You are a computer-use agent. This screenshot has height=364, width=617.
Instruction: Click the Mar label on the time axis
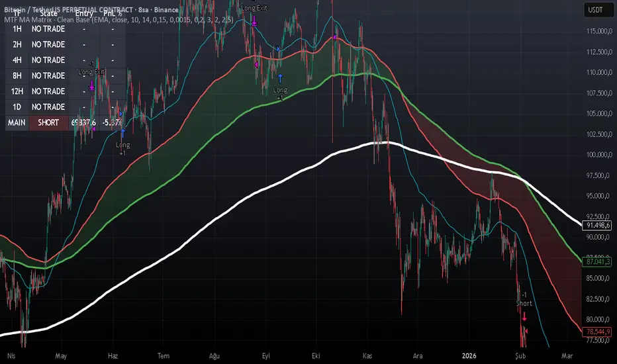coord(567,356)
